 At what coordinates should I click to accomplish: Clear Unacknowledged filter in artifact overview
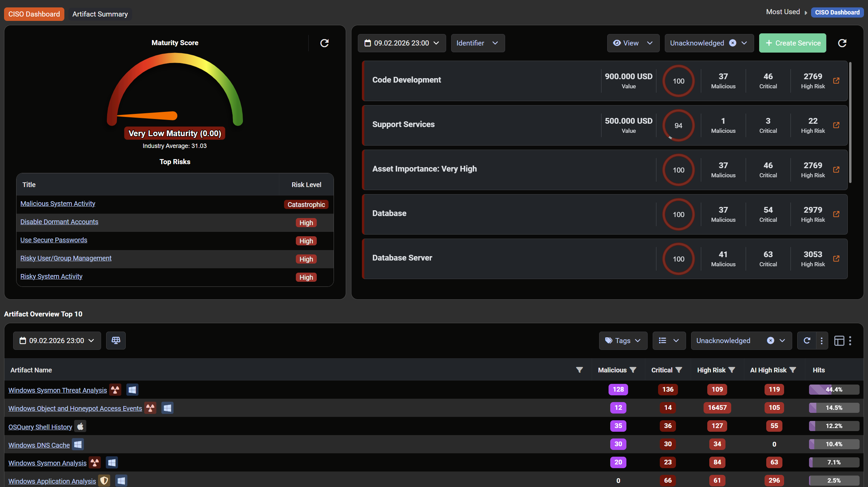pyautogui.click(x=770, y=340)
